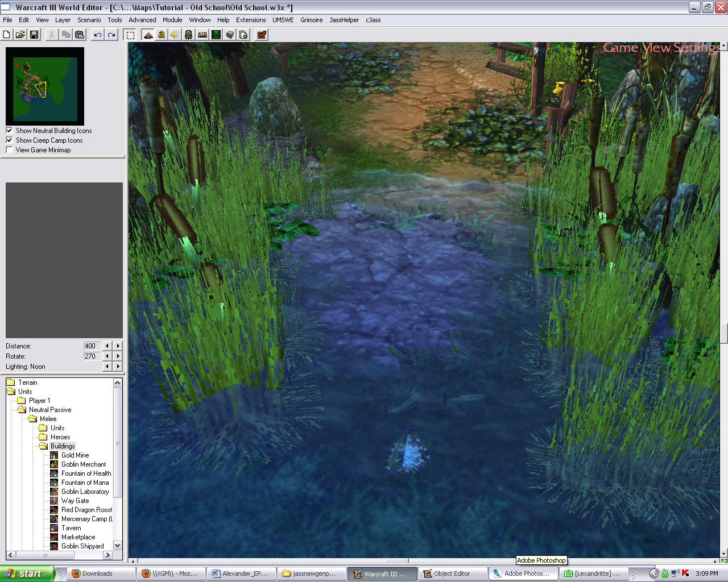Image resolution: width=728 pixels, height=582 pixels.
Task: Toggle Show Creep Camp Icons checkbox
Action: 9,140
